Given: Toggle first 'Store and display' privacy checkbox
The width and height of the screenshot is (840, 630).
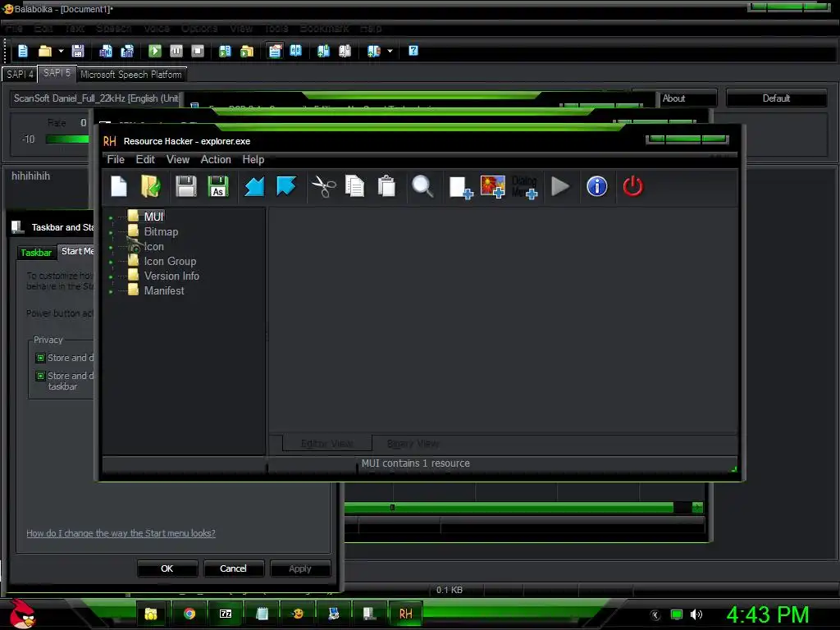Looking at the screenshot, I should coord(40,358).
